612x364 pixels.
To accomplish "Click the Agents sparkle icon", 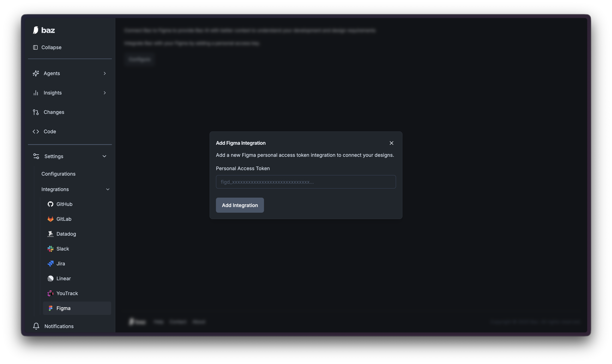I will tap(36, 73).
